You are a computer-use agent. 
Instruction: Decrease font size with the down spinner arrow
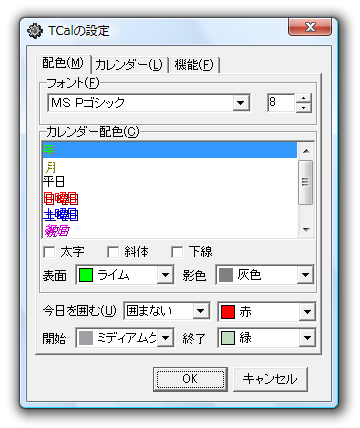[303, 108]
